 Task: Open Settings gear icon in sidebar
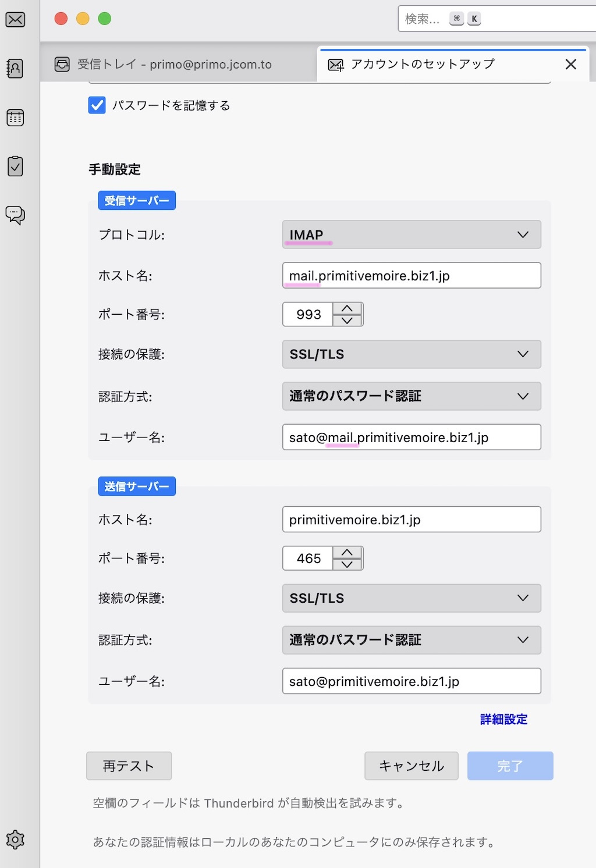[15, 839]
